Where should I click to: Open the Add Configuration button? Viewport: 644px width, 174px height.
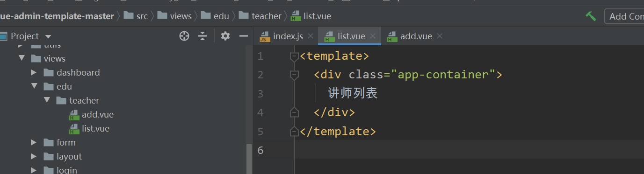coord(624,16)
